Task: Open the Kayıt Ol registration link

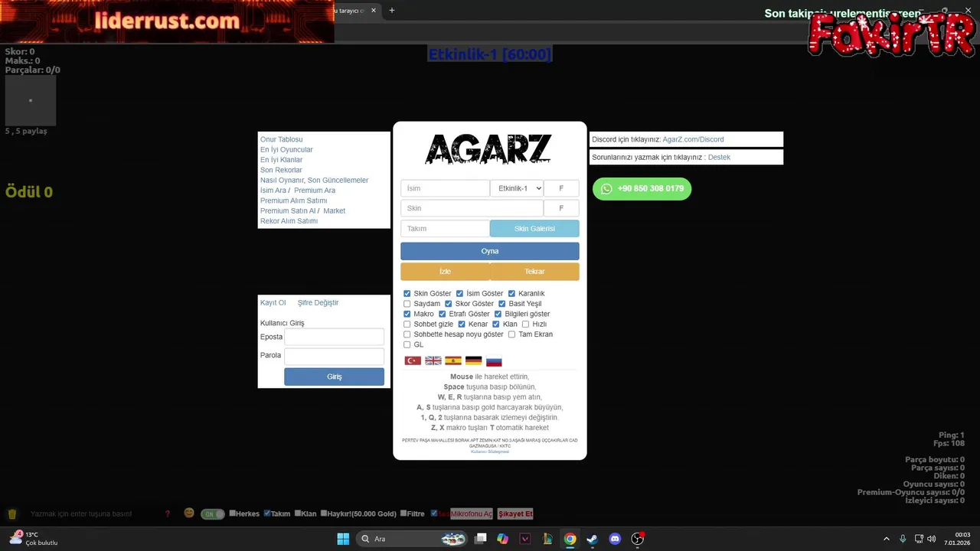Action: pos(273,303)
